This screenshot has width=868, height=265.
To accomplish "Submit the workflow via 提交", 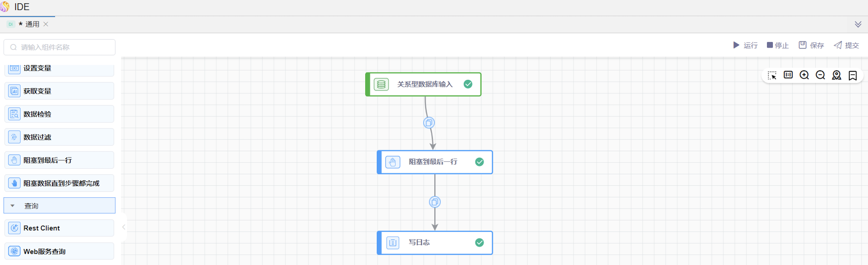I will [846, 45].
